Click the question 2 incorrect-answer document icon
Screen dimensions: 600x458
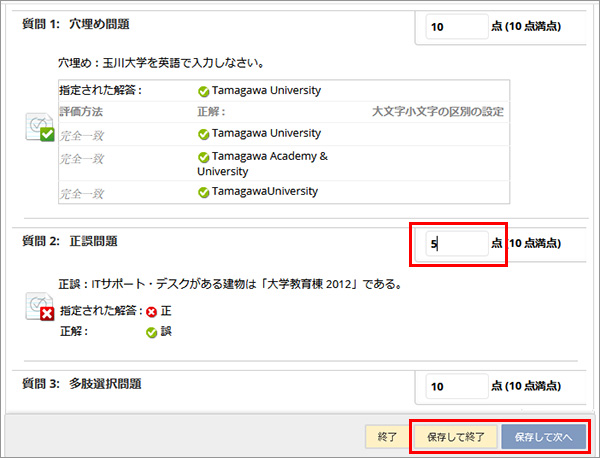[40, 306]
